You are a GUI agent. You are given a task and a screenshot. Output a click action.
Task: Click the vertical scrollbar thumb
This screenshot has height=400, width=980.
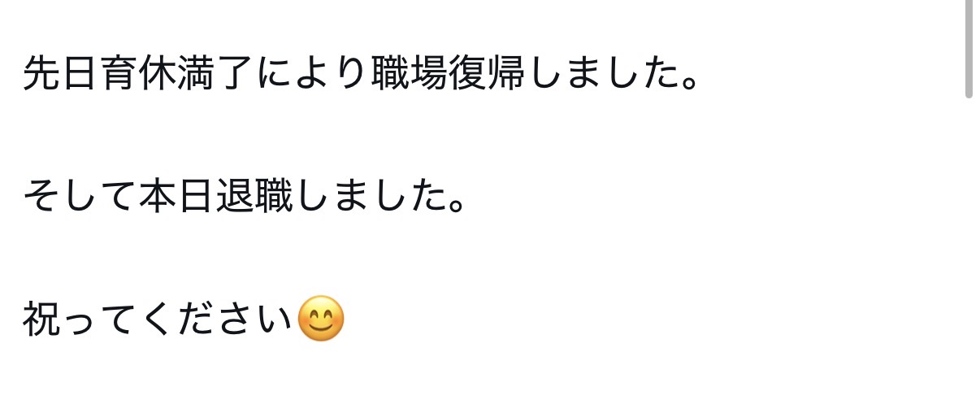[x=969, y=49]
